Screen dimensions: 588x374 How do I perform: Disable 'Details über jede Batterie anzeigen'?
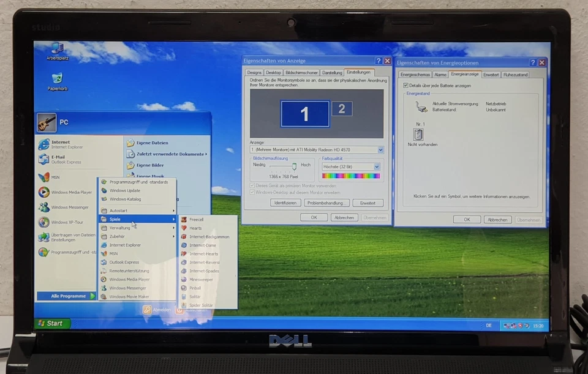(405, 85)
